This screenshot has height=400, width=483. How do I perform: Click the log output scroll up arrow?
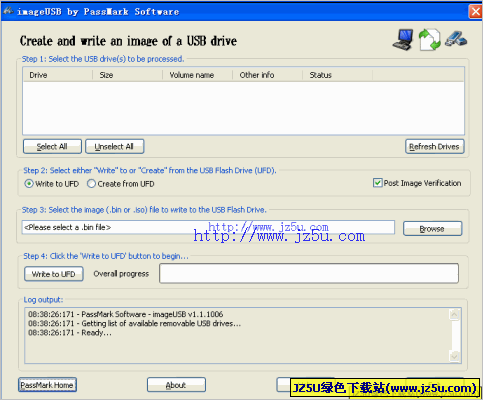455,314
